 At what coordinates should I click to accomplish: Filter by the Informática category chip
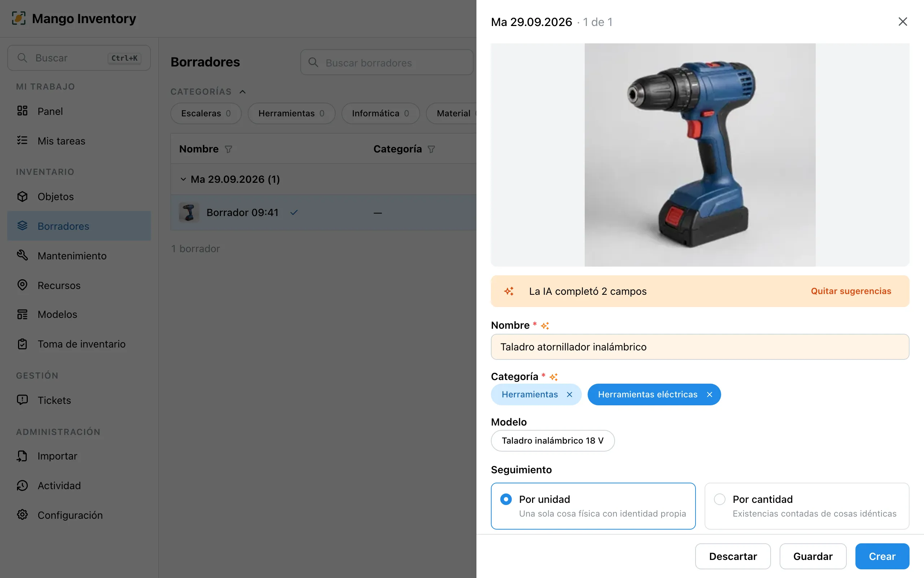point(380,113)
